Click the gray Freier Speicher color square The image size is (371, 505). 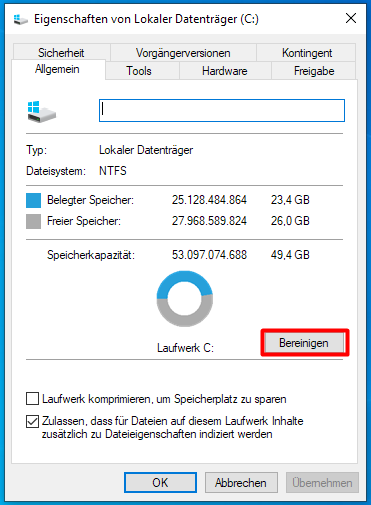[x=33, y=221]
